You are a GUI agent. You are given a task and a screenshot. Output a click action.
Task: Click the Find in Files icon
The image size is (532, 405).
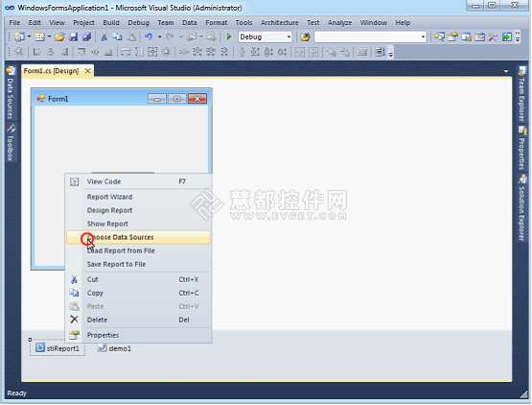305,37
